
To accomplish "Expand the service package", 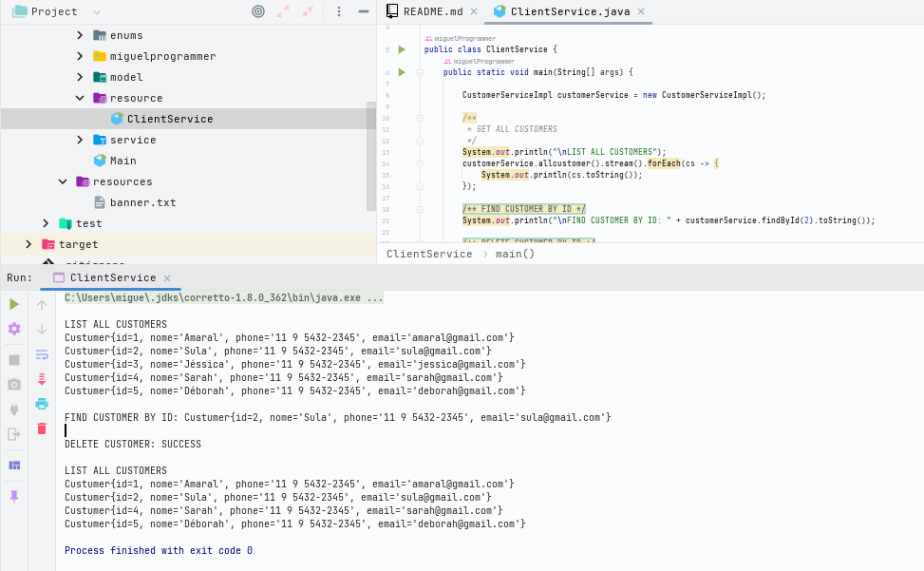I will [x=80, y=140].
